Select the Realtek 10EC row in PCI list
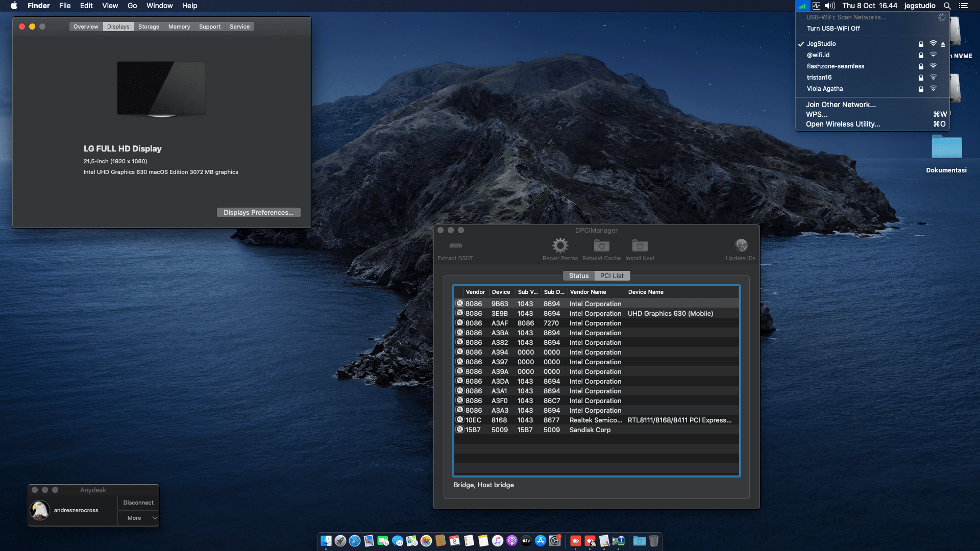The width and height of the screenshot is (980, 551). click(596, 420)
